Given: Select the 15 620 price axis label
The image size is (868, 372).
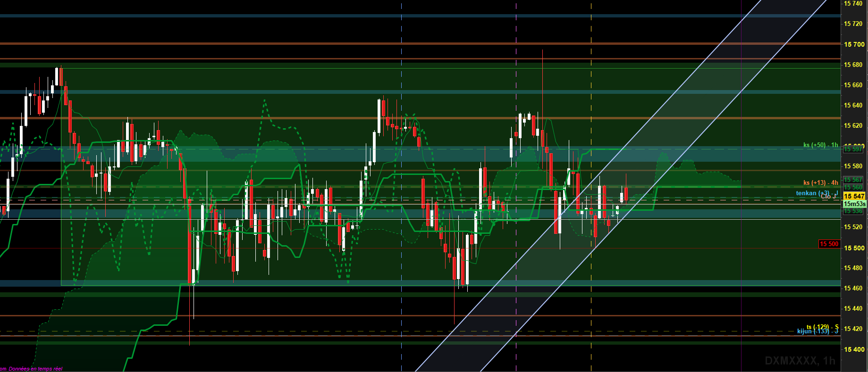Looking at the screenshot, I should click(853, 125).
